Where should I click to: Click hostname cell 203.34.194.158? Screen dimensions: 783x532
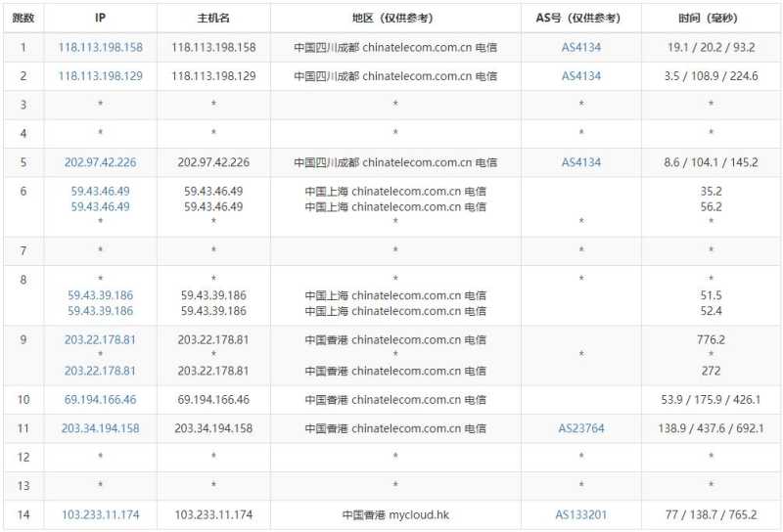point(213,428)
